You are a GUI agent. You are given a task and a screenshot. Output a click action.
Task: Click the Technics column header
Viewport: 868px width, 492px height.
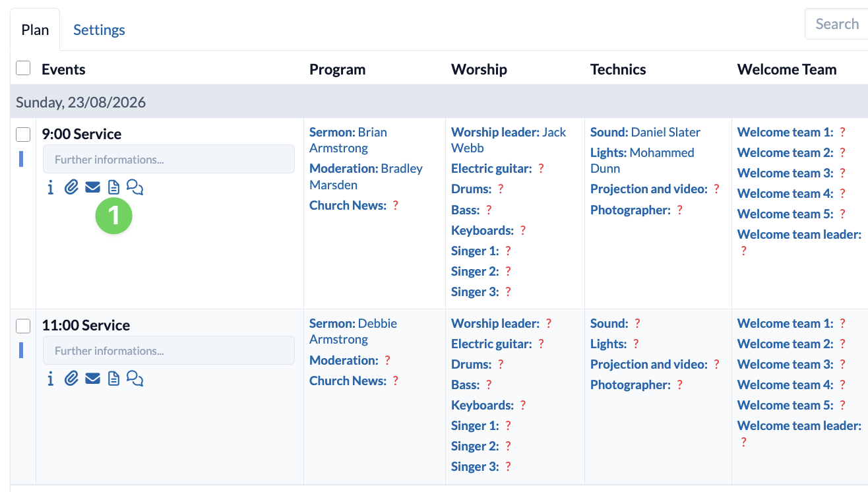618,69
